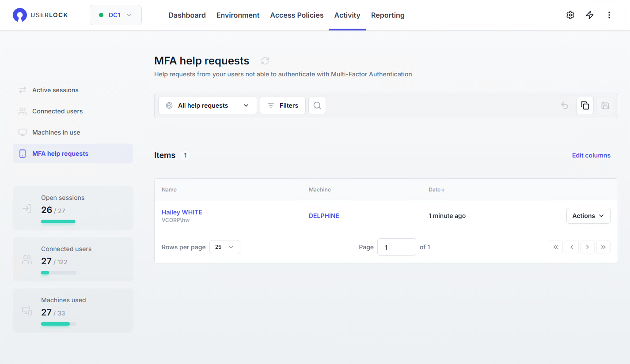This screenshot has height=364, width=630.
Task: Click the UserLock logo
Action: tap(40, 15)
